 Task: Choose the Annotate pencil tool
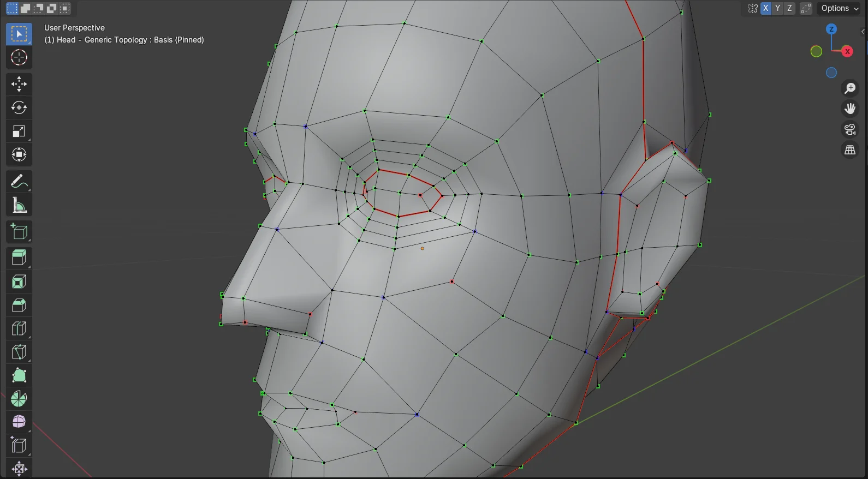[19, 182]
